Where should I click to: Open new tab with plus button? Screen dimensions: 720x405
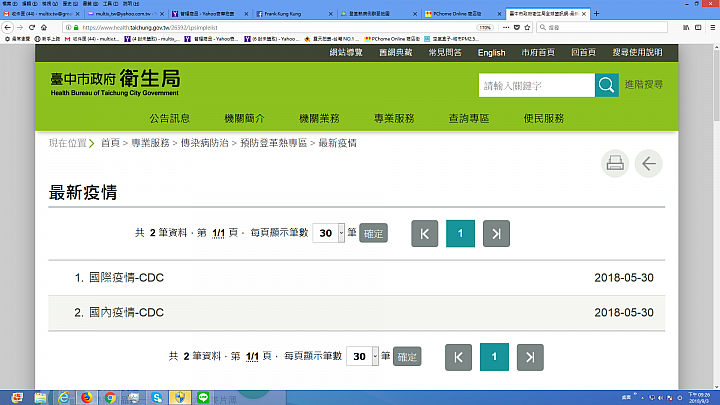tap(596, 14)
